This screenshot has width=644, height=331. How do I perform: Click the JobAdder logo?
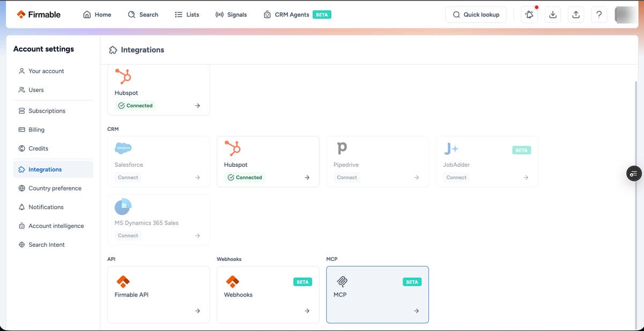coord(451,148)
